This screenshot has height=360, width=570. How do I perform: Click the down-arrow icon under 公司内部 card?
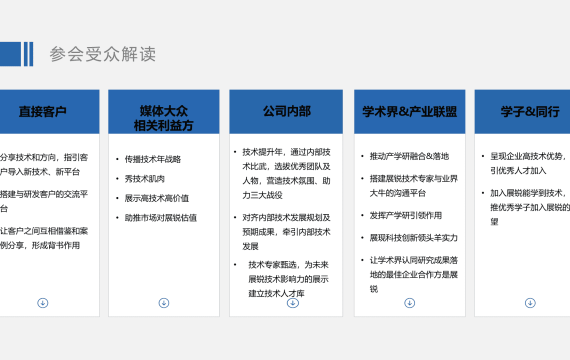click(x=293, y=303)
